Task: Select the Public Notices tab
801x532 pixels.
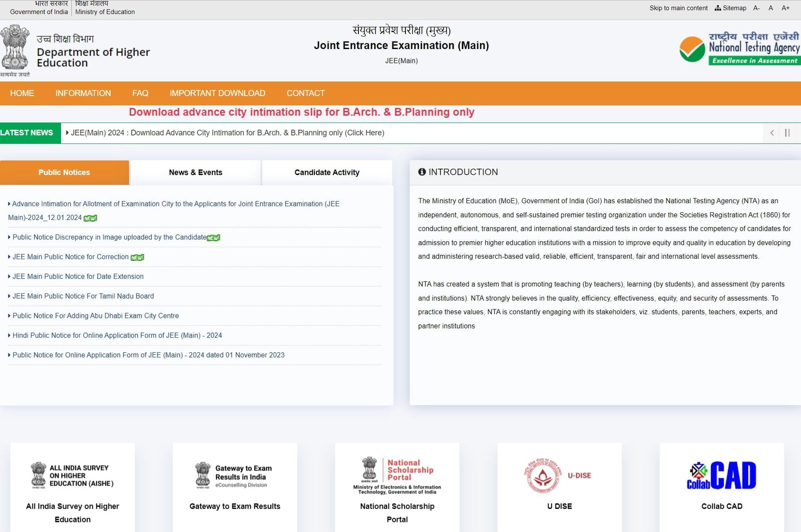Action: pyautogui.click(x=64, y=172)
